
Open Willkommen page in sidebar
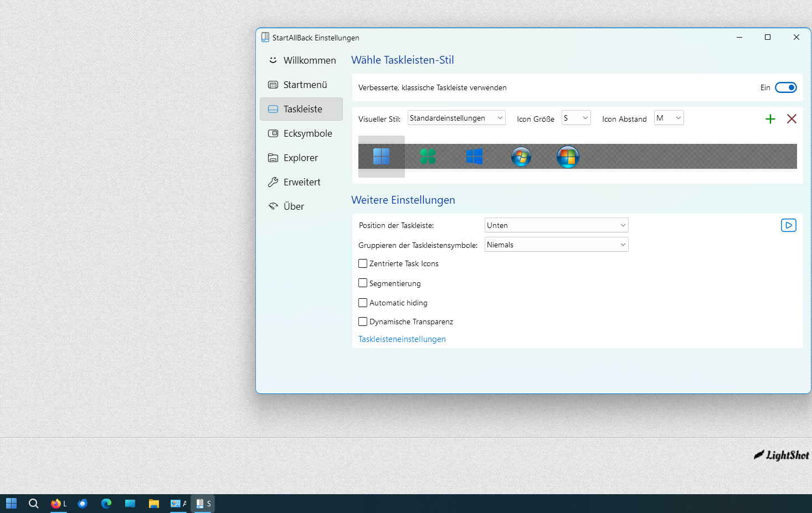301,60
